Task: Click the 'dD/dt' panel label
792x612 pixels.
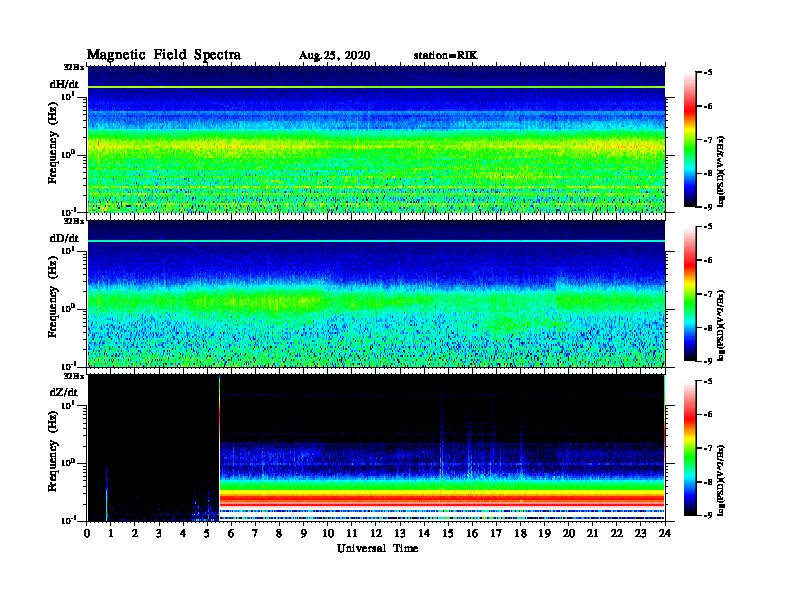Action: pos(64,238)
